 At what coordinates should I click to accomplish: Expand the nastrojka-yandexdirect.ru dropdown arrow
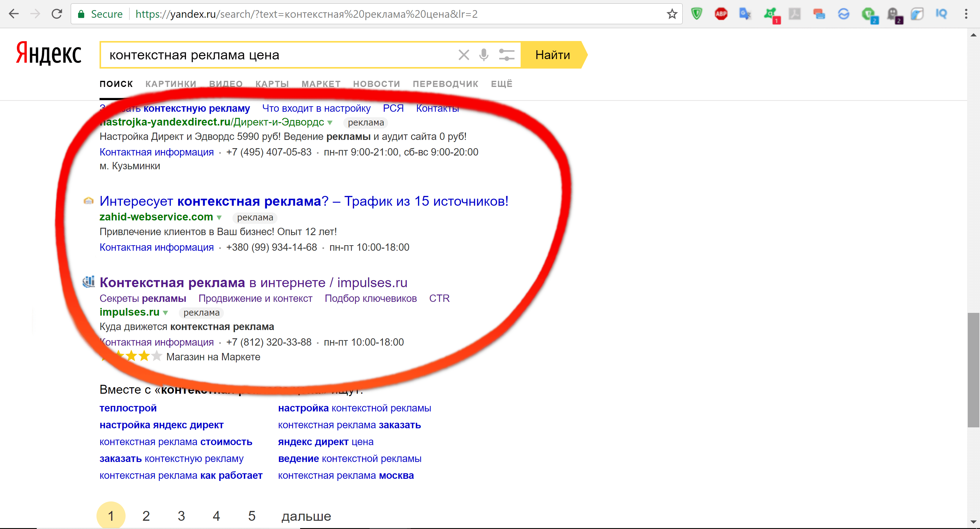coord(330,122)
